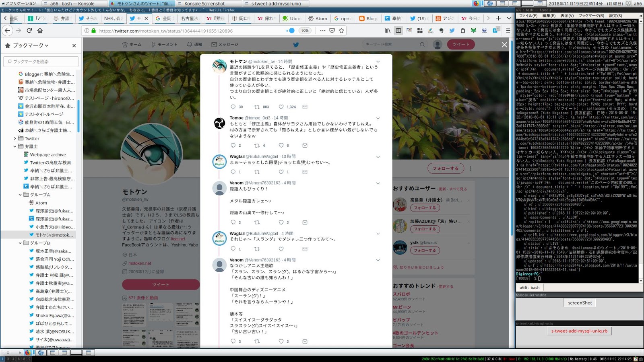Follow suggested user ystk

coord(425,250)
